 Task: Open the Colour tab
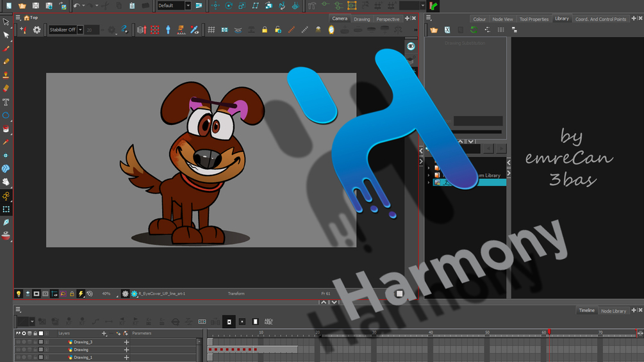479,19
